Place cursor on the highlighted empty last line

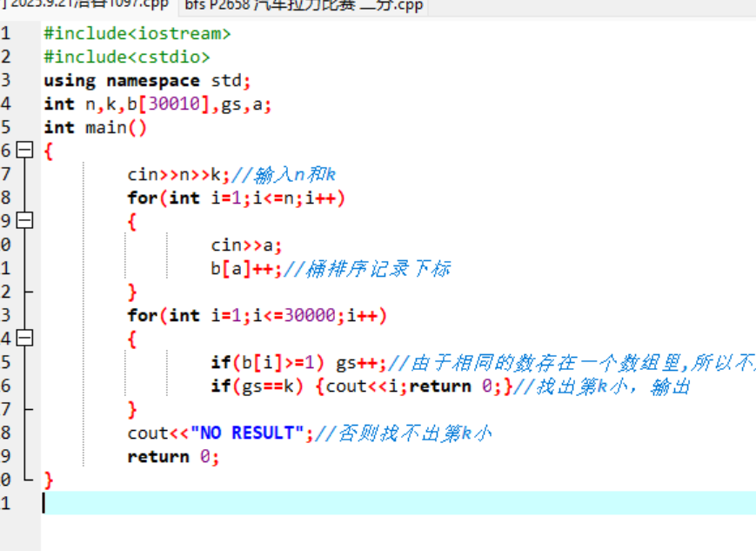point(398,503)
